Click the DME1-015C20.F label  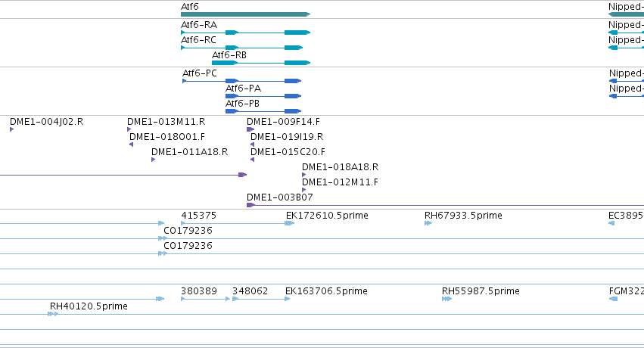coord(288,152)
